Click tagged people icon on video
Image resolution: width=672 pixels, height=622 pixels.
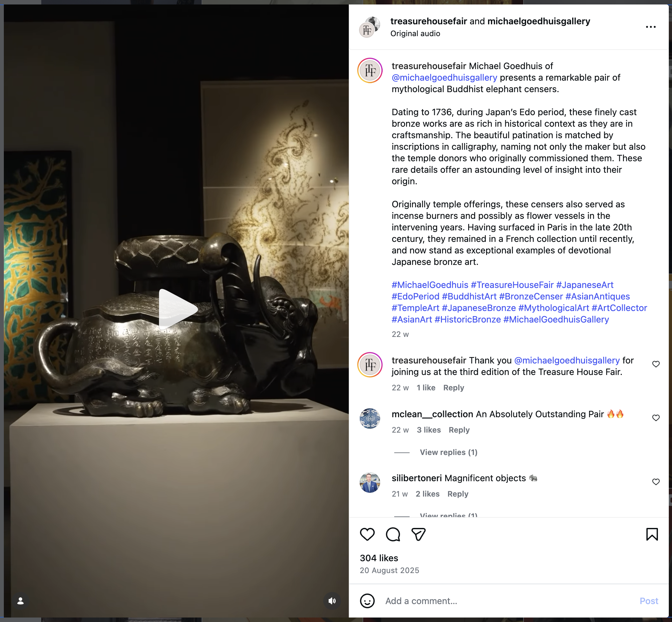click(x=20, y=601)
